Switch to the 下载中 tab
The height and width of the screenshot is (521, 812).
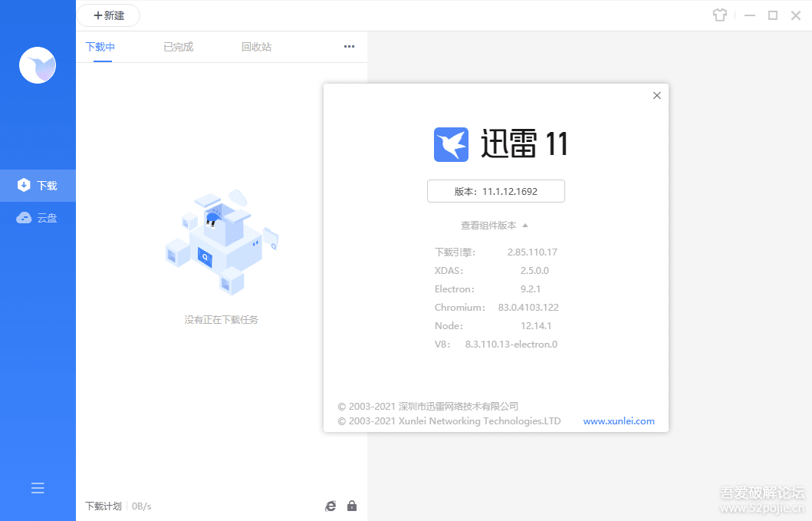coord(100,47)
